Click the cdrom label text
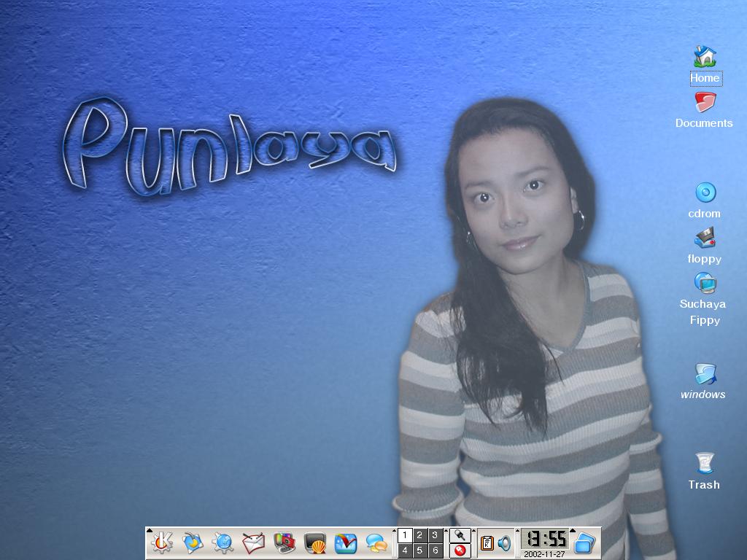Image resolution: width=747 pixels, height=560 pixels. click(x=705, y=214)
